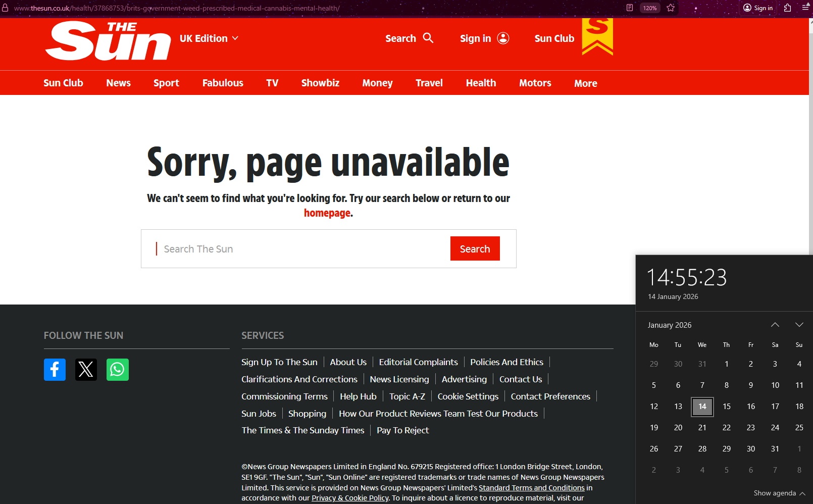Open the Fabulous section

[x=223, y=83]
